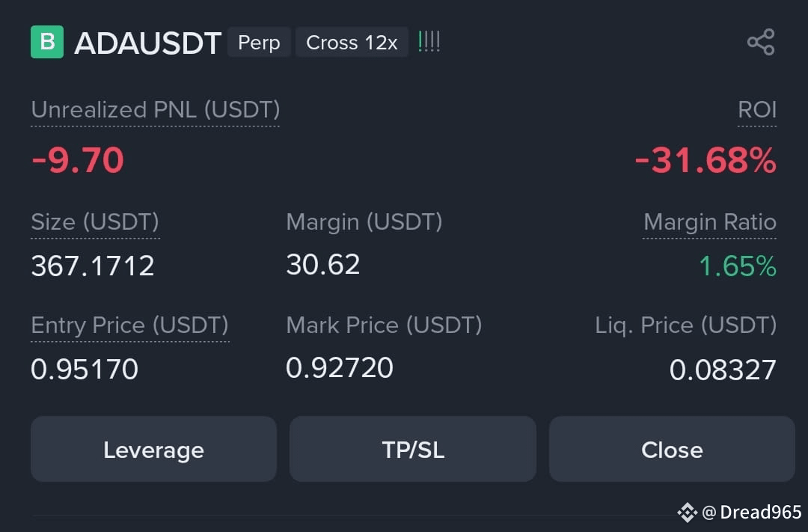Tap the ROI label for details

point(757,110)
